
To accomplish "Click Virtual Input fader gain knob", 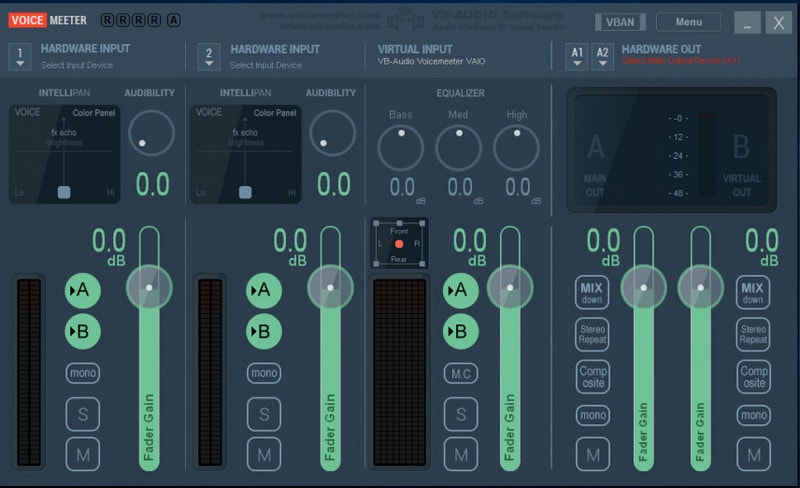I will click(510, 287).
